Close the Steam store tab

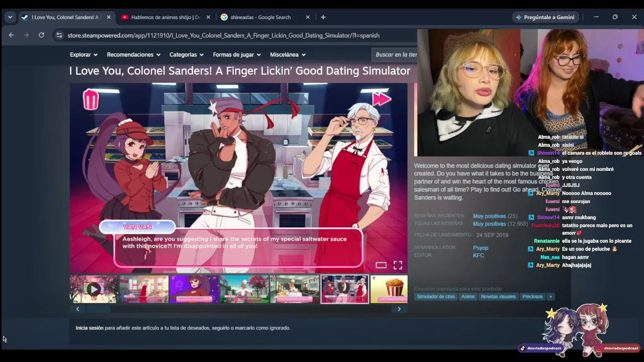point(109,17)
